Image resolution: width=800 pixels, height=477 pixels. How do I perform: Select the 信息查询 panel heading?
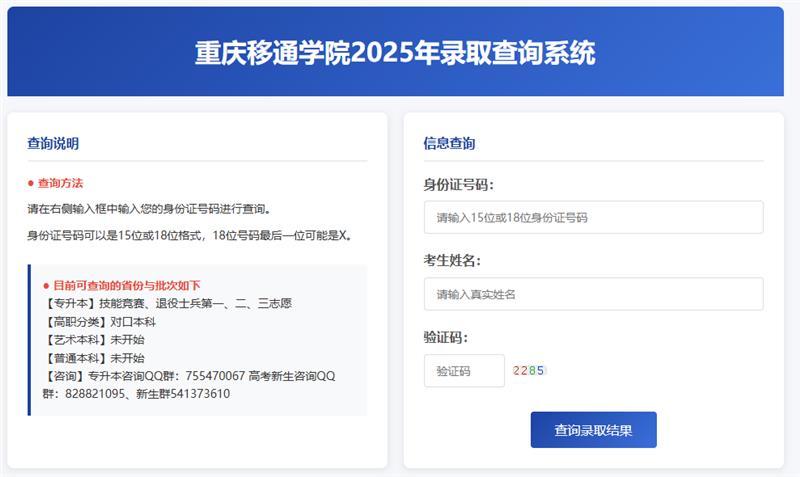coord(449,143)
